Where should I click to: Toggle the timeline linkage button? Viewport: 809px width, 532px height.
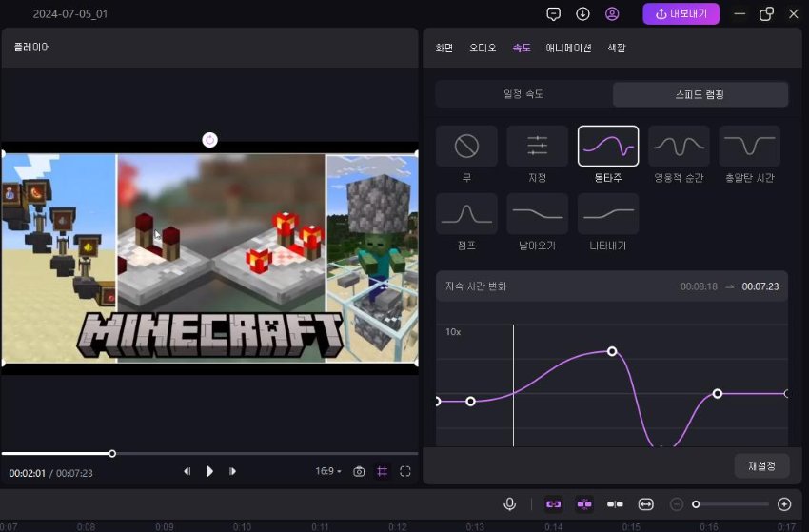(584, 504)
